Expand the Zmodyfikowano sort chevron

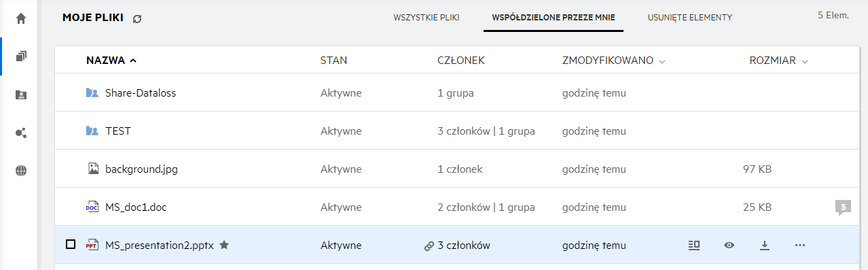662,61
